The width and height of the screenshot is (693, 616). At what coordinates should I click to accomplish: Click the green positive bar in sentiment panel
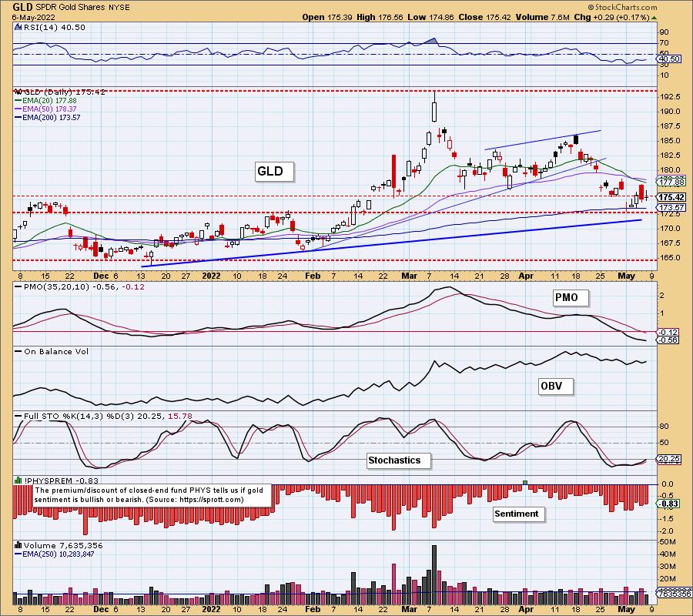(x=525, y=482)
